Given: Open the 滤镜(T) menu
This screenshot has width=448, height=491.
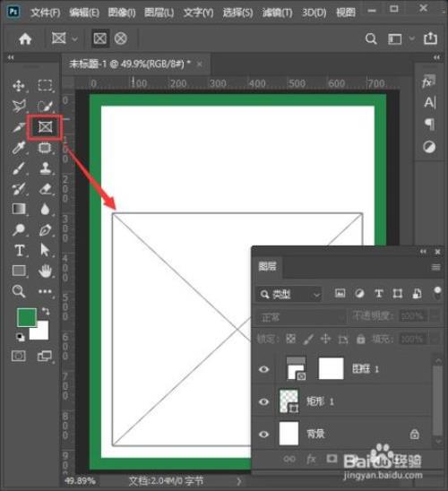Looking at the screenshot, I should (x=278, y=13).
